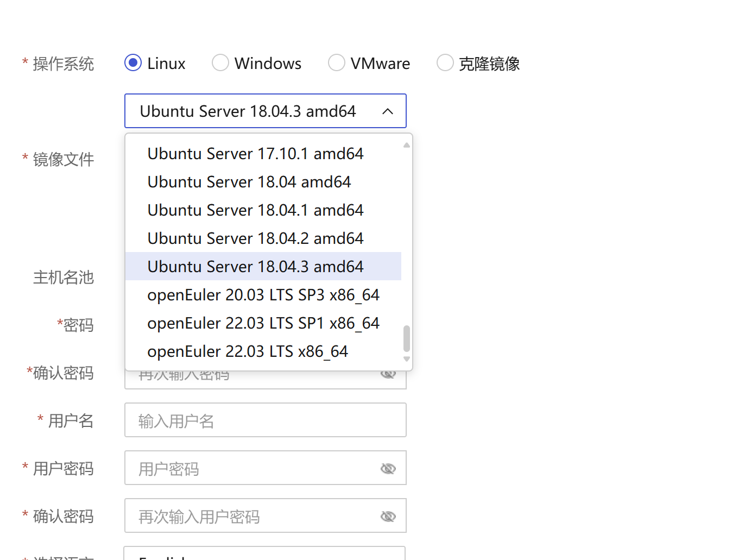
Task: Select VMware as operating system
Action: tap(337, 63)
